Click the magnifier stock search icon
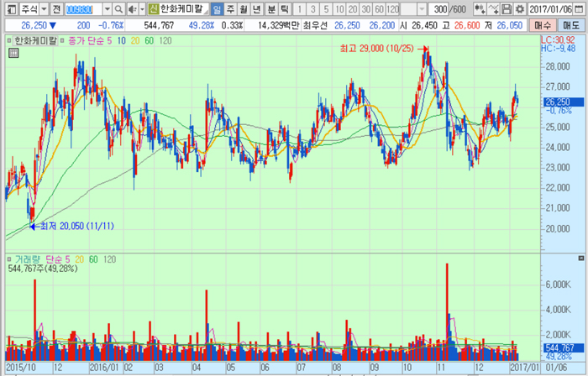 pyautogui.click(x=120, y=8)
